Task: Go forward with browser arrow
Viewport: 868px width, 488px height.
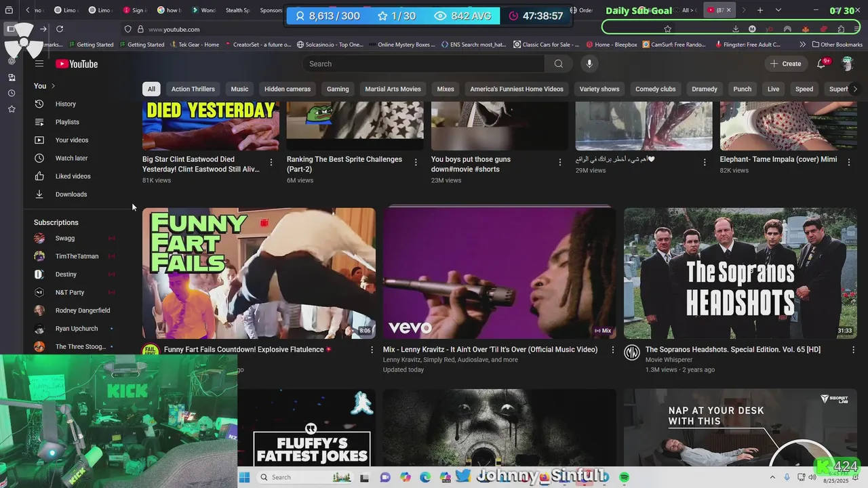Action: click(x=43, y=29)
